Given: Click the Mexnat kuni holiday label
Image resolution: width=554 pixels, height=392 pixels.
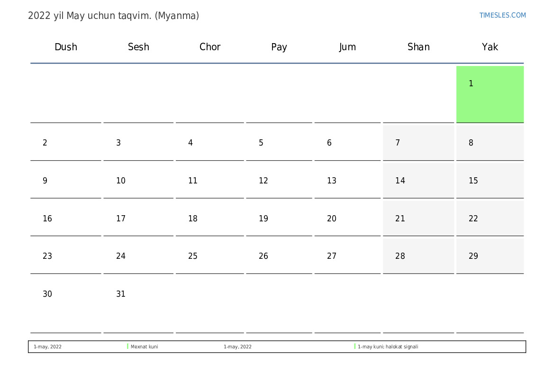Looking at the screenshot, I should click(x=145, y=347).
